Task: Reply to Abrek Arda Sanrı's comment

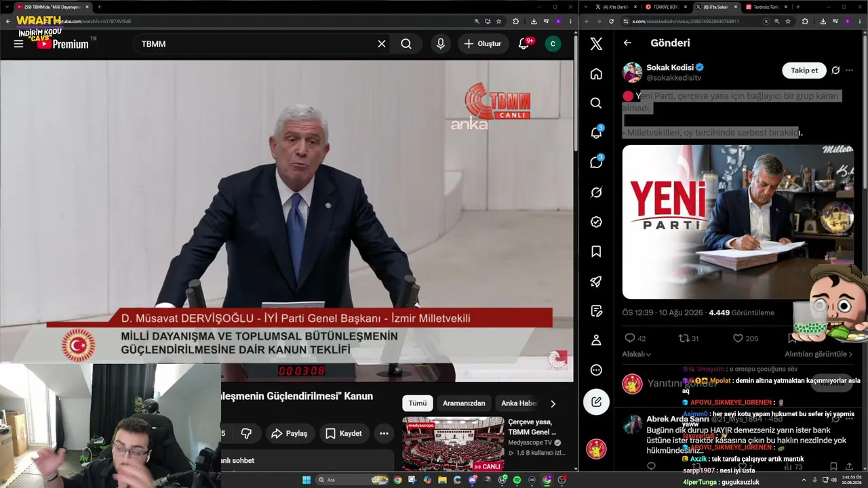Action: tap(651, 466)
